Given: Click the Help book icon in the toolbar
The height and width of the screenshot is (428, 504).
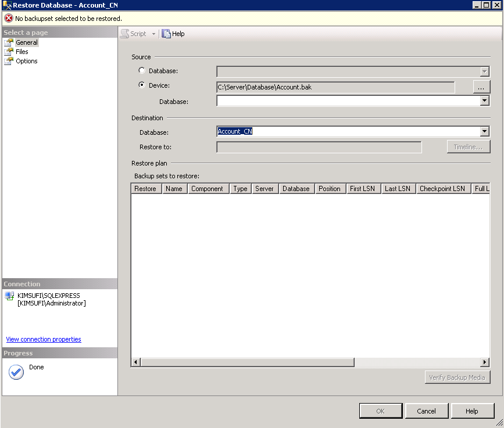Looking at the screenshot, I should 166,34.
